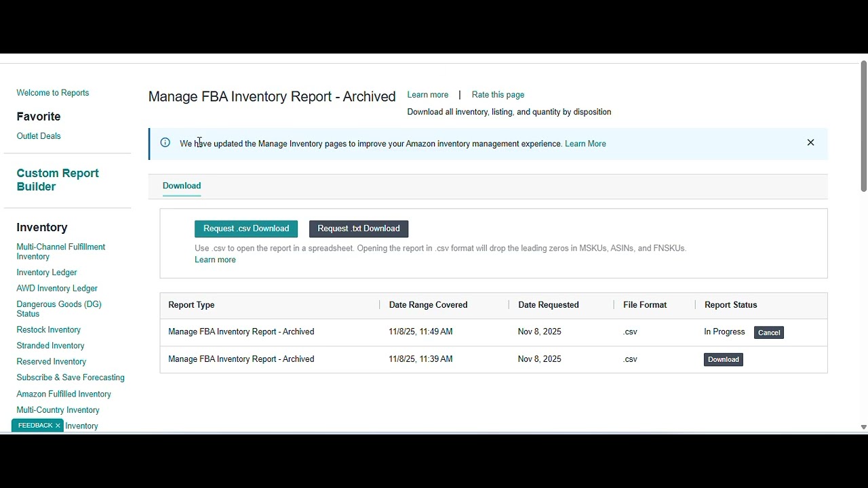Request the .txt download
Viewport: 868px width, 488px height.
(359, 229)
